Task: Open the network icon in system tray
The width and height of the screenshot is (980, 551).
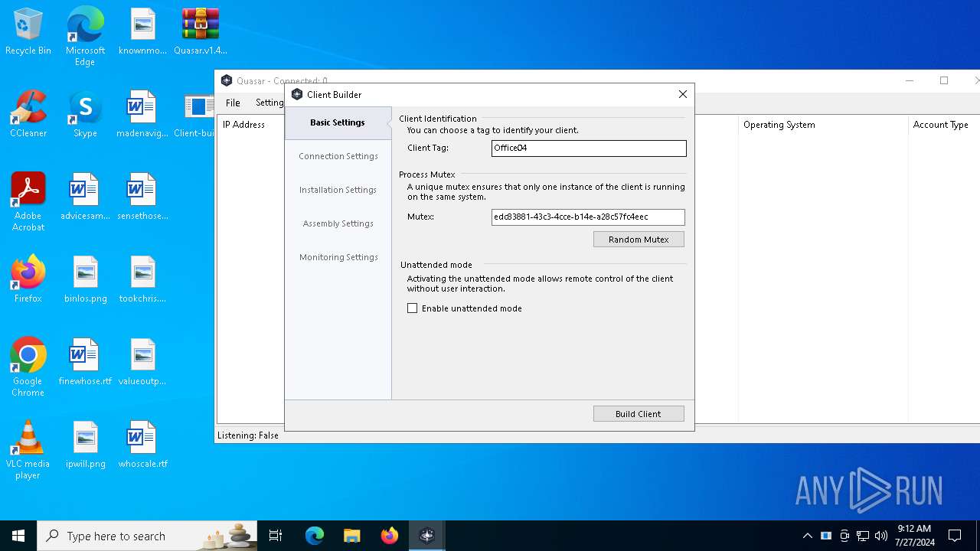Action: click(x=863, y=536)
